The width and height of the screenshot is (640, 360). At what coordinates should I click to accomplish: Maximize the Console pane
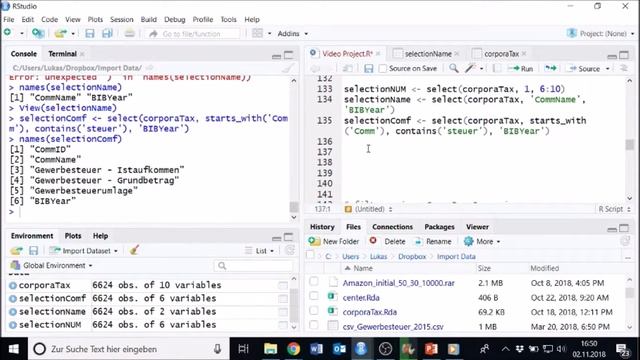coord(289,55)
